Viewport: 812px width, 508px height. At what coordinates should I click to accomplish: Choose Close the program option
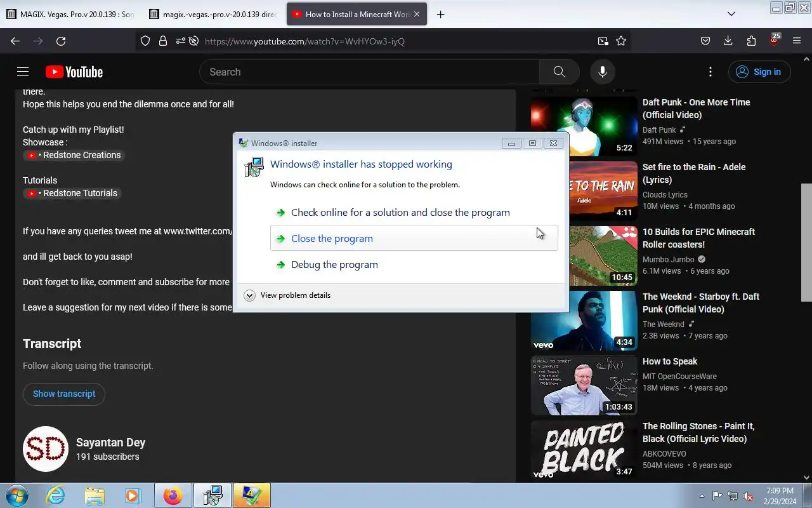[414, 239]
